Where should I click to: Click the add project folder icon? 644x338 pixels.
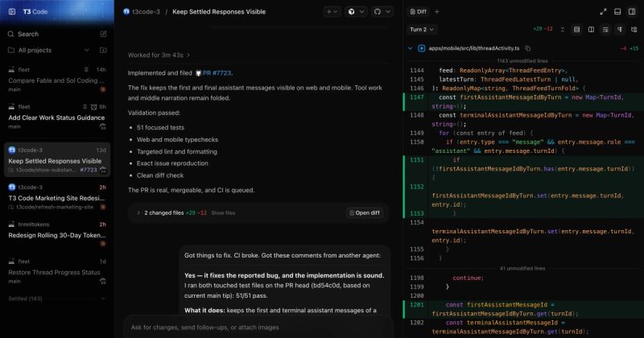[103, 50]
